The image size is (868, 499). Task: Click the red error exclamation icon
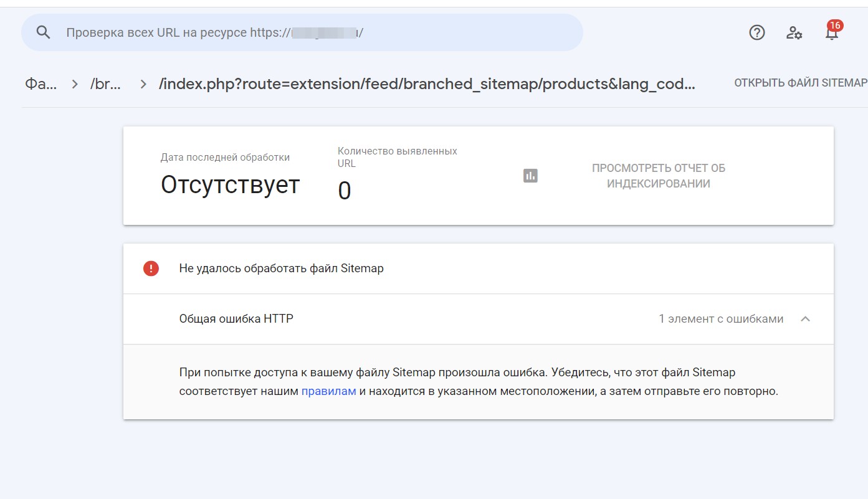click(x=151, y=269)
